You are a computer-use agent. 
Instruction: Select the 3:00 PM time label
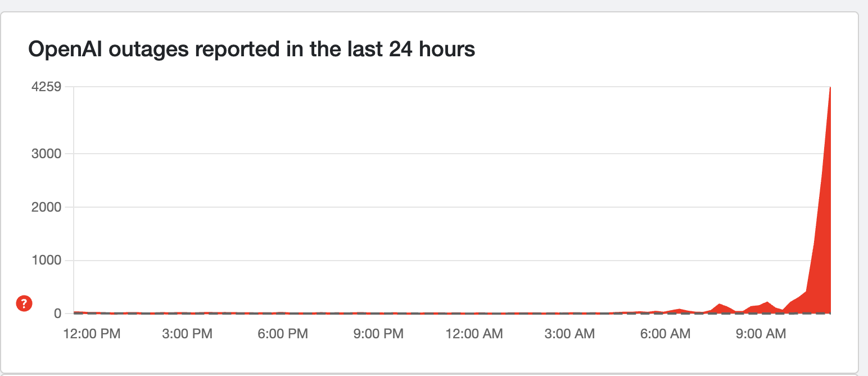[x=188, y=334]
